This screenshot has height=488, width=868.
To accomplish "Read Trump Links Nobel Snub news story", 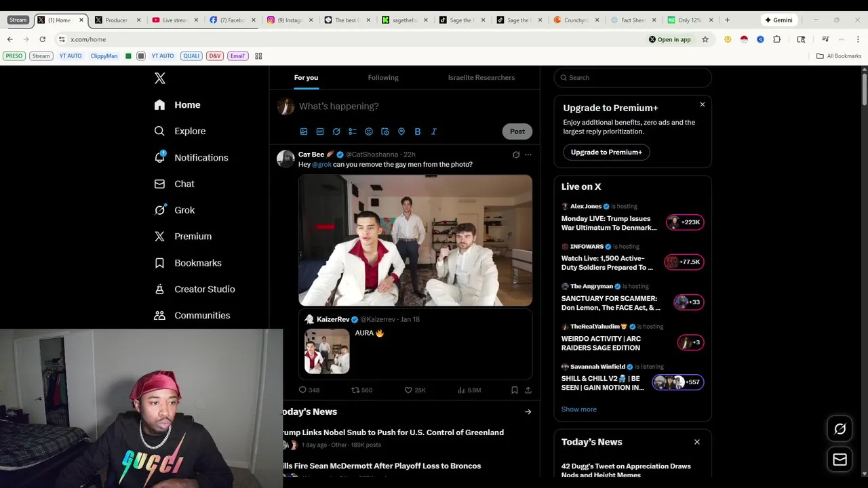I will [x=394, y=432].
